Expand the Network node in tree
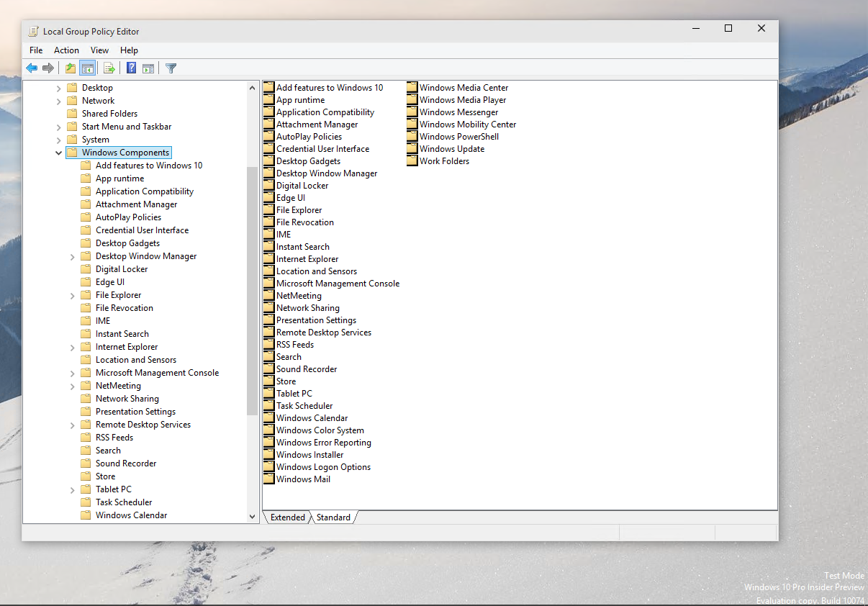The height and width of the screenshot is (606, 868). coord(59,101)
